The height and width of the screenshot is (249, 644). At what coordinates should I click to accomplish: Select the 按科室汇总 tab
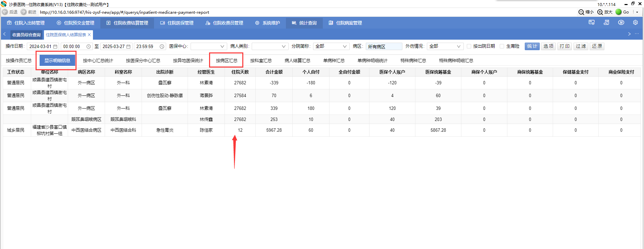[x=261, y=60]
